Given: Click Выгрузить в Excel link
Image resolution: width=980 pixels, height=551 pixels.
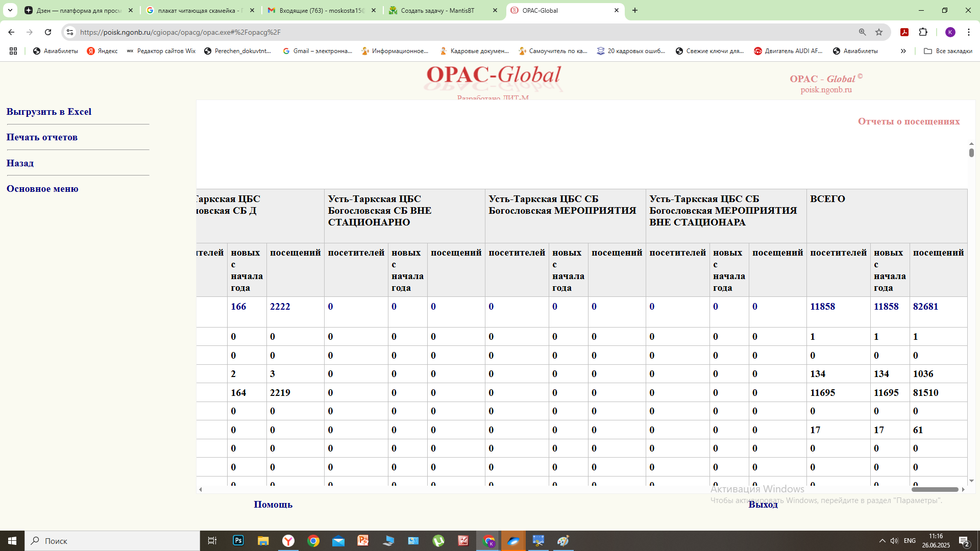Looking at the screenshot, I should 49,112.
